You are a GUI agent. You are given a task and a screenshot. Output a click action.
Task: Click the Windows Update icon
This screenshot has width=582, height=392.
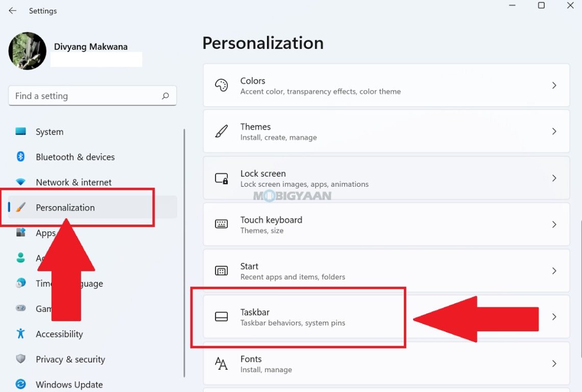[x=20, y=384]
